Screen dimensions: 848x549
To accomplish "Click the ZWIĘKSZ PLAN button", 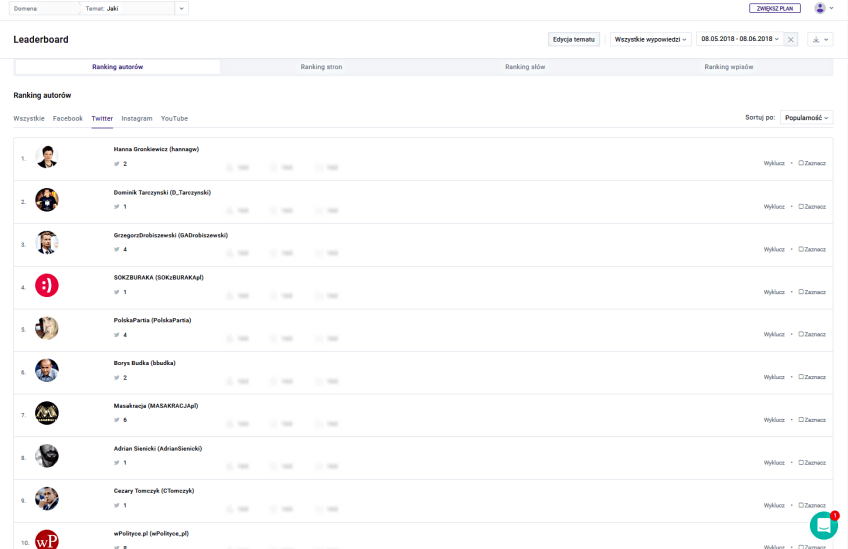I will [x=774, y=8].
